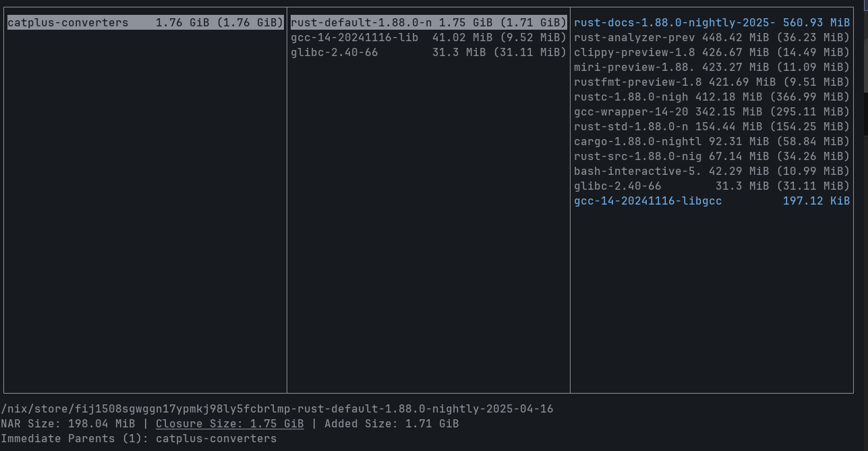This screenshot has height=451, width=868.
Task: Select the catplus-converters row in first pane
Action: 145,23
